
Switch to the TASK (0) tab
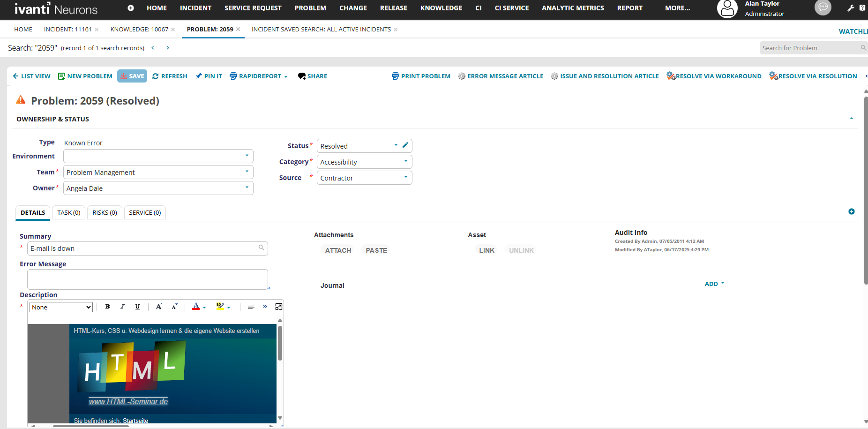pyautogui.click(x=69, y=212)
